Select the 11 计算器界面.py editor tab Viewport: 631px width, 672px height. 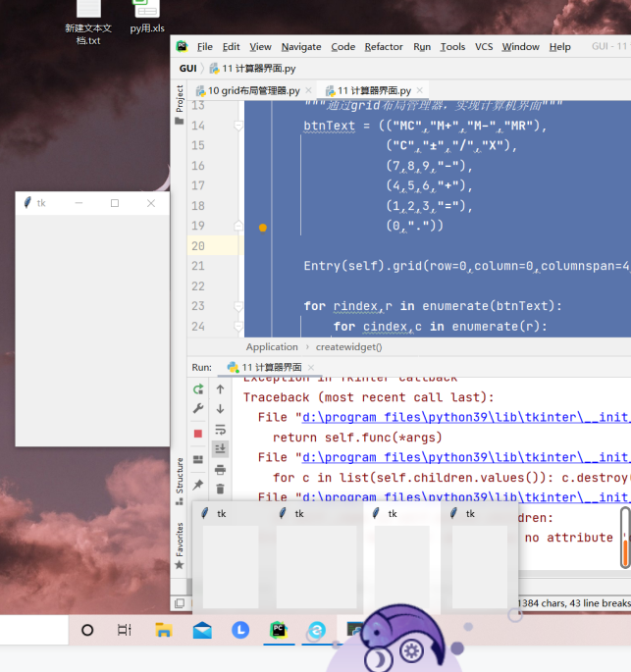point(374,91)
